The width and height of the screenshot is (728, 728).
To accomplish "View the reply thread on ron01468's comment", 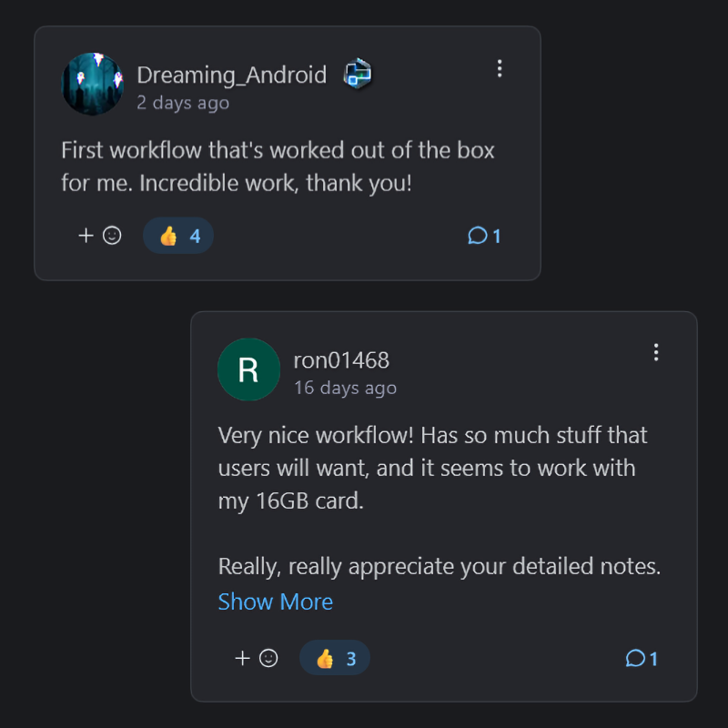I will 642,658.
